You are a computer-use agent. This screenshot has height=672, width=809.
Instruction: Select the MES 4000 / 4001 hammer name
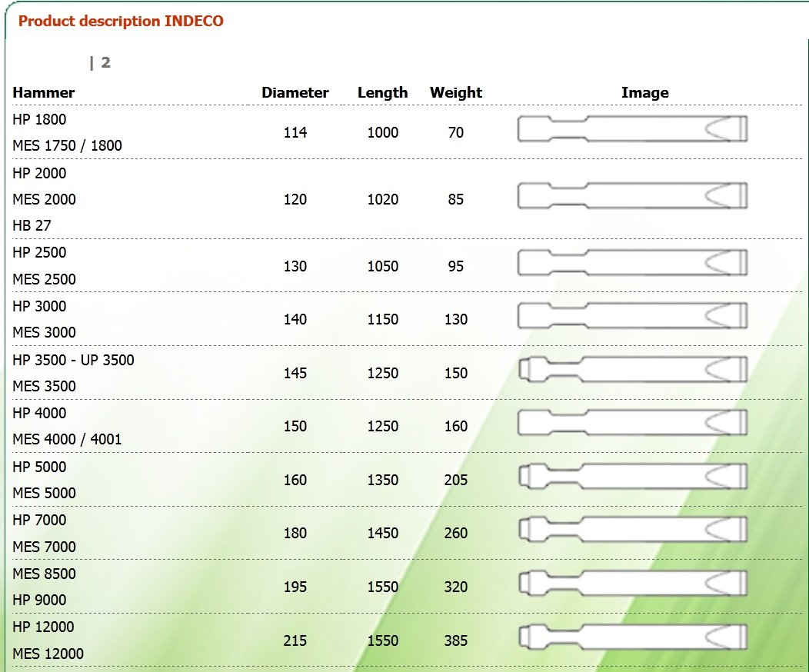point(67,439)
